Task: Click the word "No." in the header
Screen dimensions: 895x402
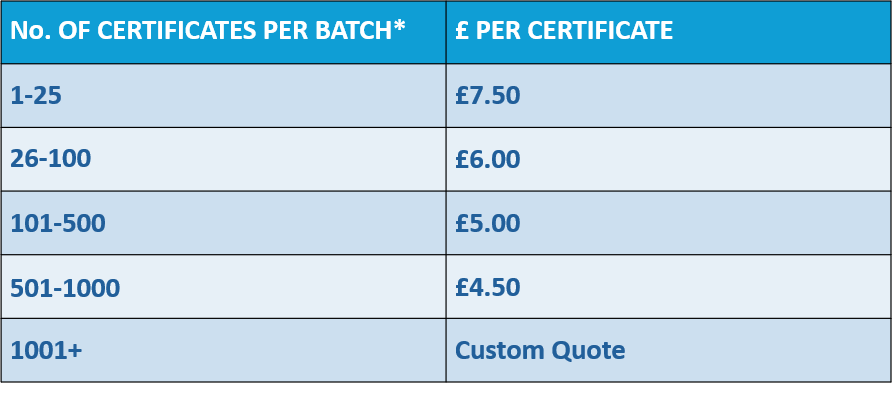Action: coord(30,31)
